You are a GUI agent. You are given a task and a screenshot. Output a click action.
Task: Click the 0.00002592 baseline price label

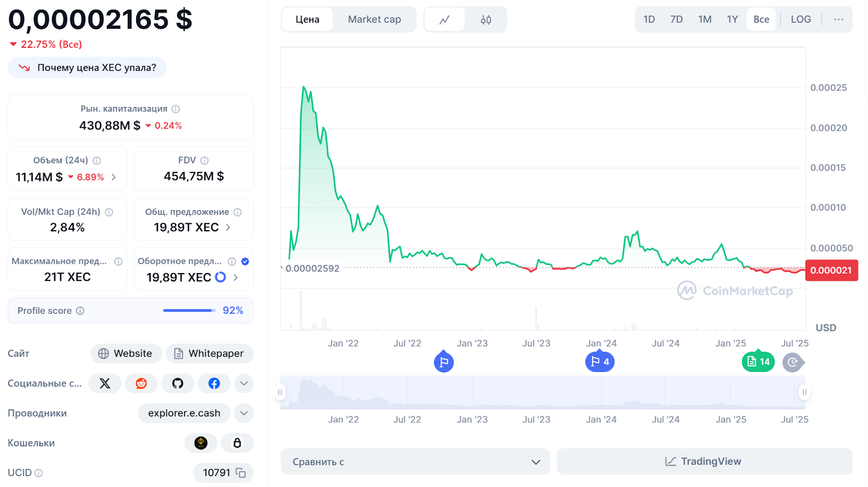(312, 269)
